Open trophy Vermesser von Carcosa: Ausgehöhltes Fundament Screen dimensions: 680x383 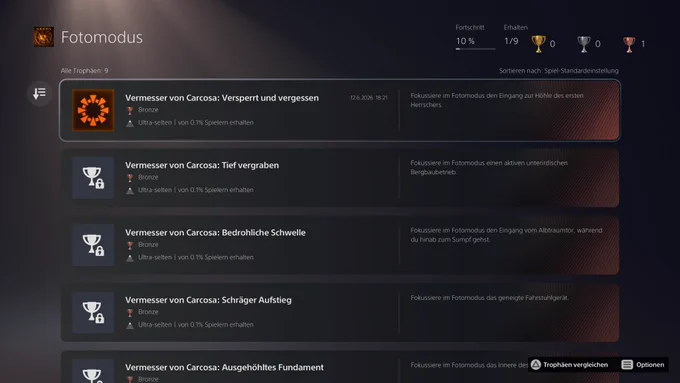click(340, 367)
